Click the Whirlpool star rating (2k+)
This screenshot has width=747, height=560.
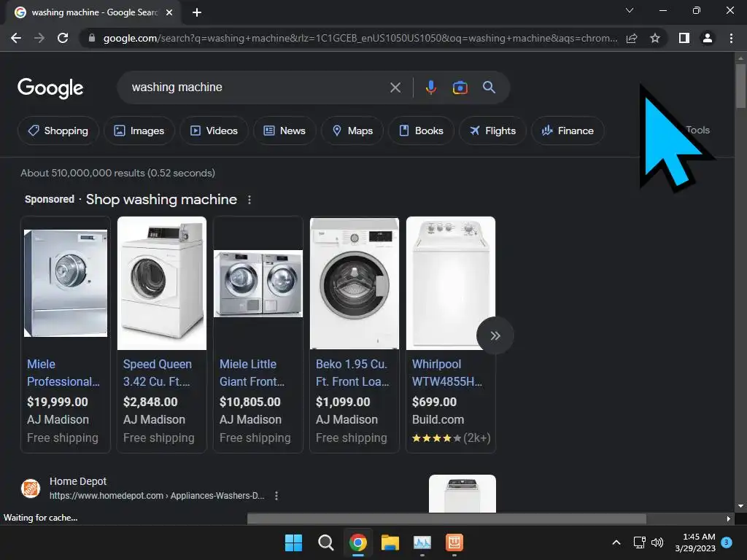pyautogui.click(x=451, y=437)
